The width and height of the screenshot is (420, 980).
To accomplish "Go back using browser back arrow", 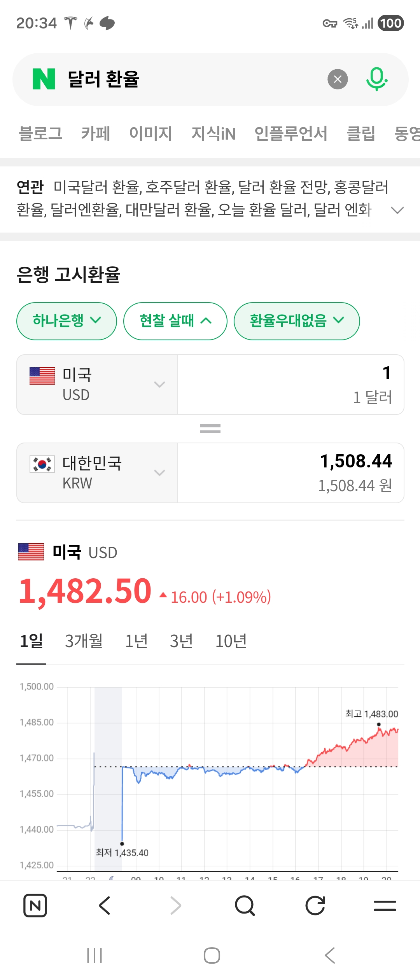I will click(105, 906).
